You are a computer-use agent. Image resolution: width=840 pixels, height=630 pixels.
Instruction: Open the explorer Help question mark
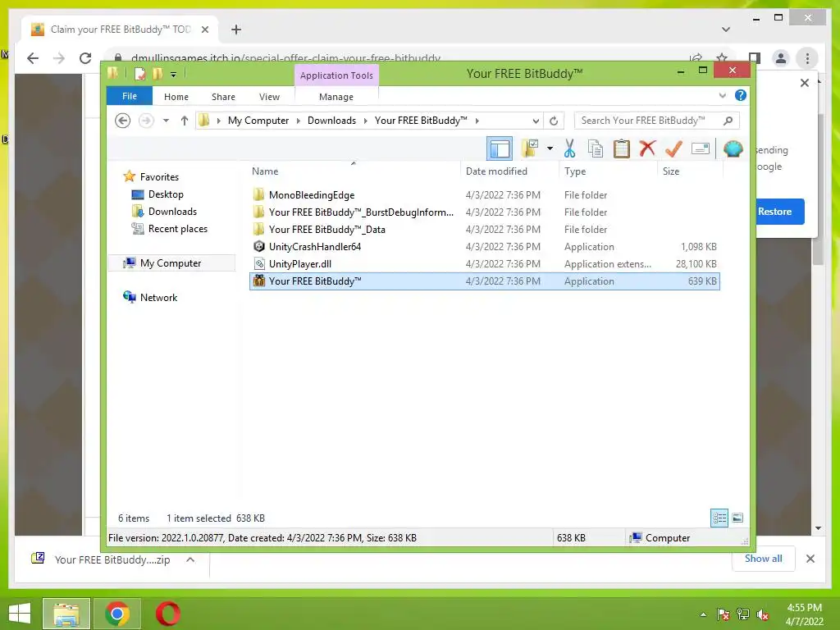click(741, 95)
